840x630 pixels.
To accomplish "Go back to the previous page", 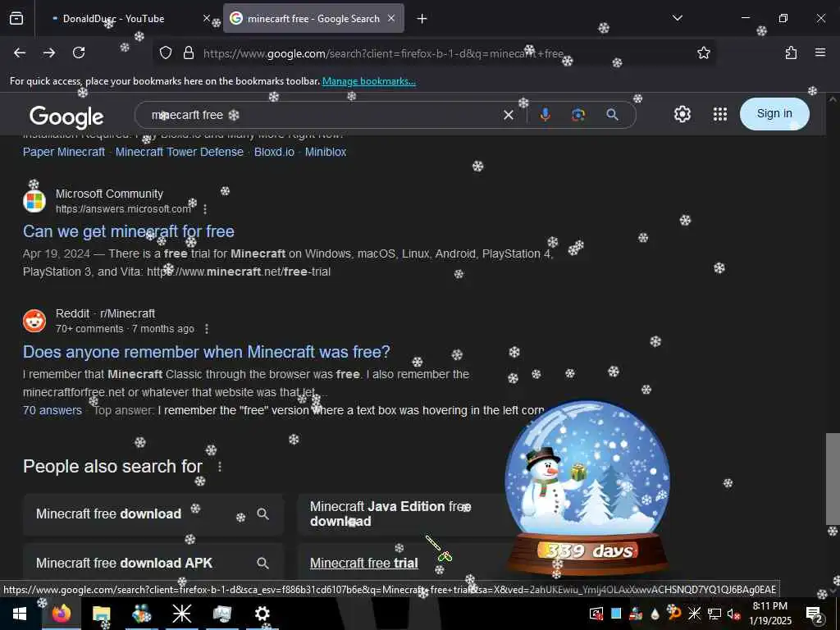I will click(20, 52).
